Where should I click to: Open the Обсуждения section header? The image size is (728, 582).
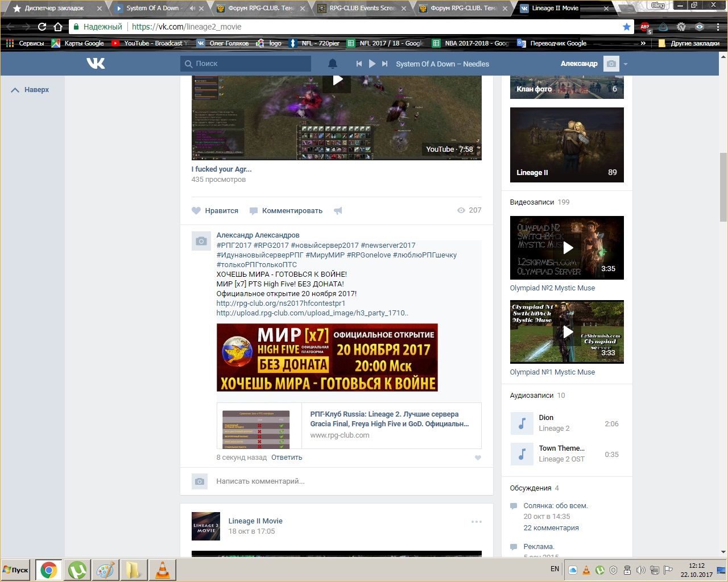click(531, 488)
